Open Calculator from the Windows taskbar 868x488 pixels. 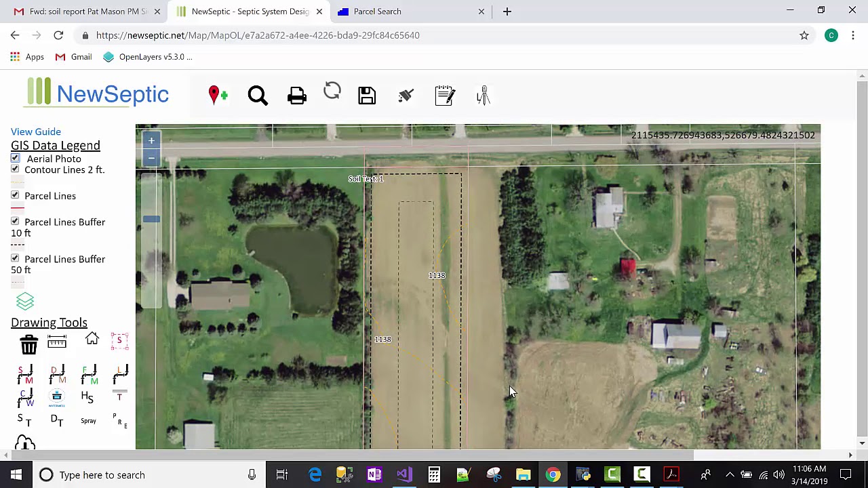coord(434,474)
